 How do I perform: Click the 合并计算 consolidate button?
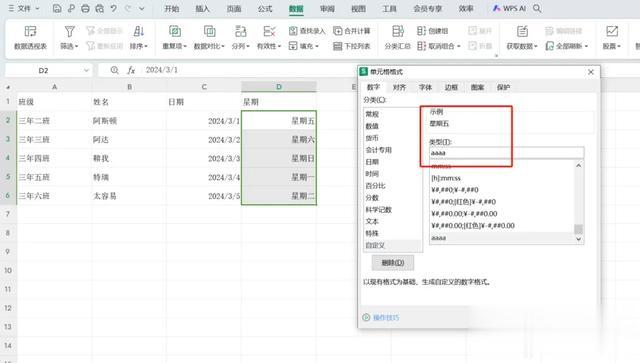tap(352, 31)
